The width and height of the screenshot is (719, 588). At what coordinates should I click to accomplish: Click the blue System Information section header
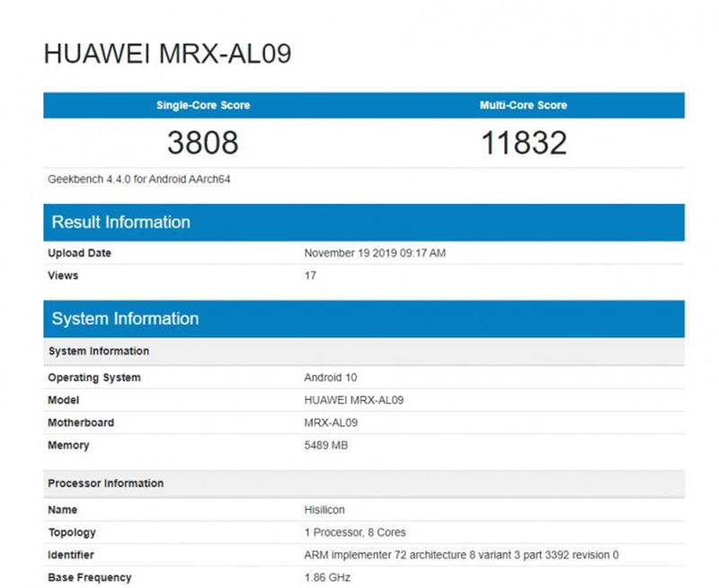[125, 318]
